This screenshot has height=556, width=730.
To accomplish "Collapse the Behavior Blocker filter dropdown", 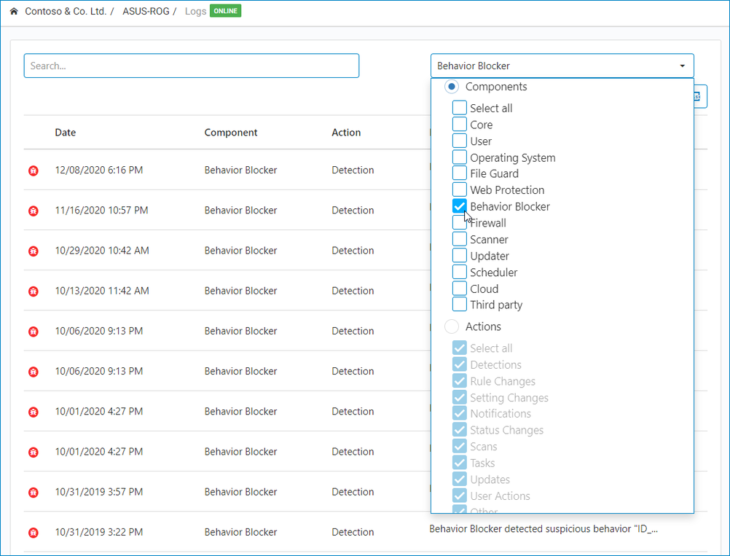I will point(562,66).
